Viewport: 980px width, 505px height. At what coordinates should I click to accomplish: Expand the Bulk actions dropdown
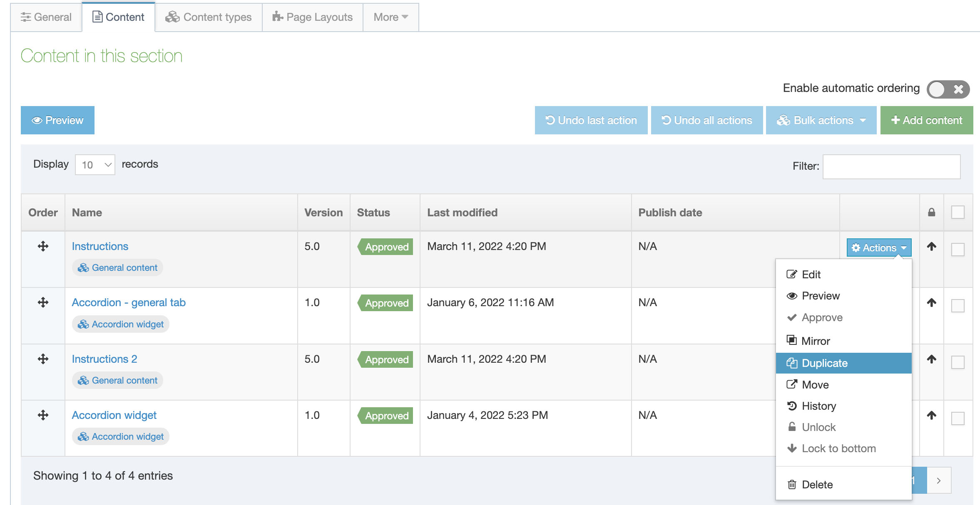(x=821, y=120)
